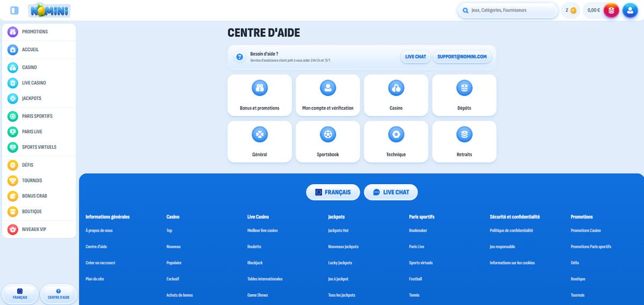Start Live Chat from the help banner
Screen dimensions: 644x305
click(415, 56)
